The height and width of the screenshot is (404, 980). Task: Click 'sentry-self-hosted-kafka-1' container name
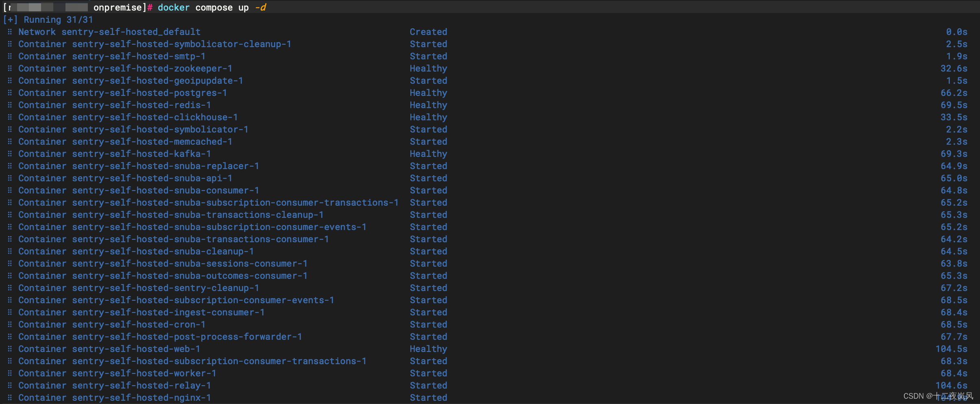(x=142, y=154)
